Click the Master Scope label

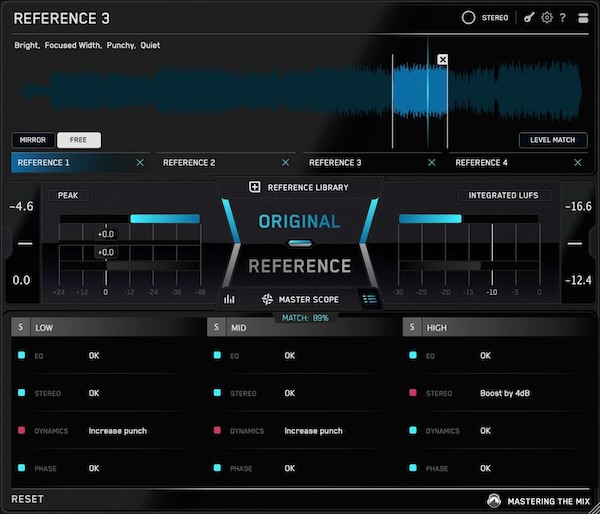[309, 300]
